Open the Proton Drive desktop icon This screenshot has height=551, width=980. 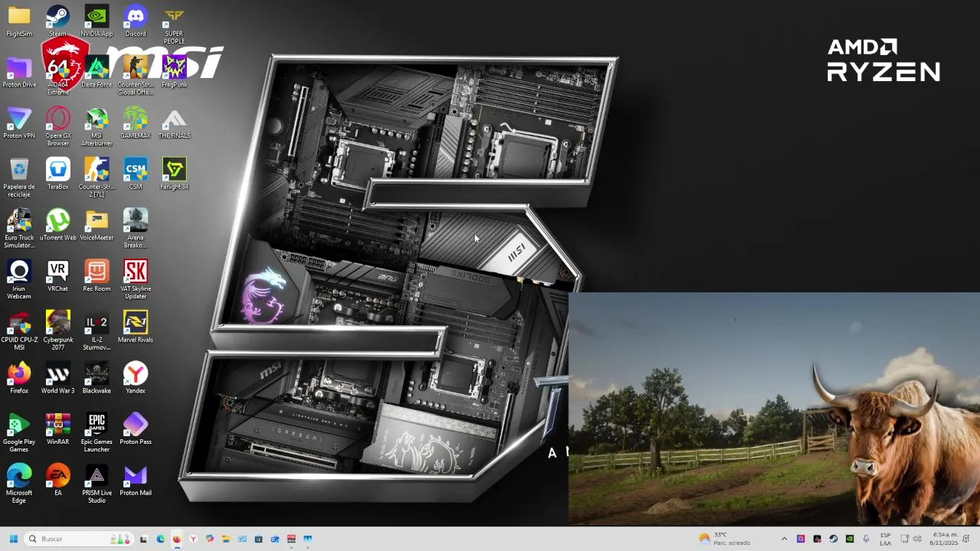pos(19,73)
